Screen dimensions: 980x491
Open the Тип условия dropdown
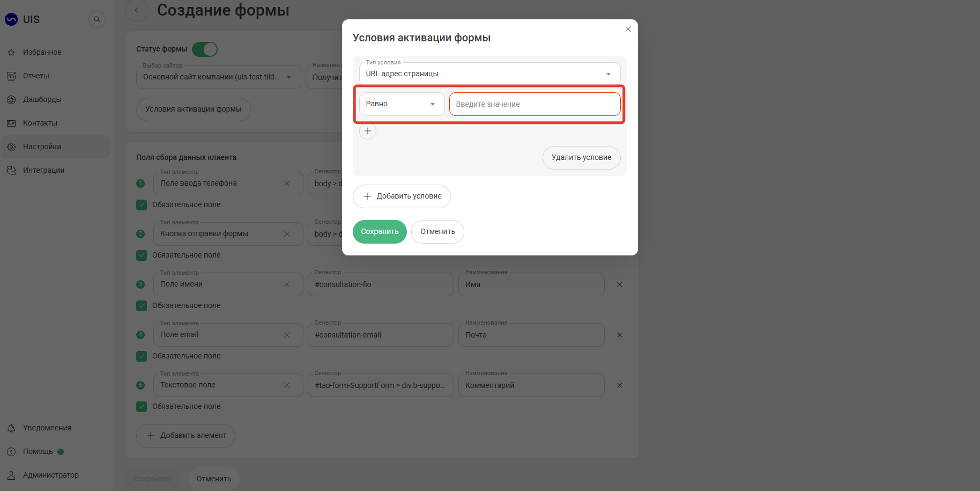click(x=490, y=74)
